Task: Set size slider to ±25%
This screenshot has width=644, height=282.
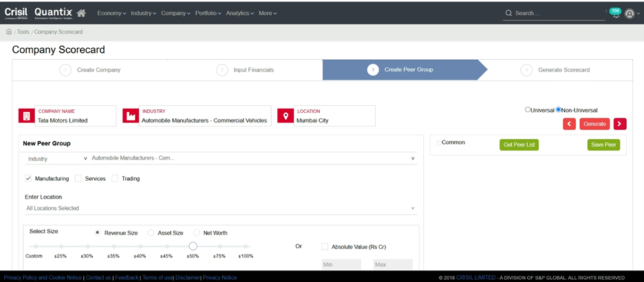Action: pyautogui.click(x=61, y=247)
